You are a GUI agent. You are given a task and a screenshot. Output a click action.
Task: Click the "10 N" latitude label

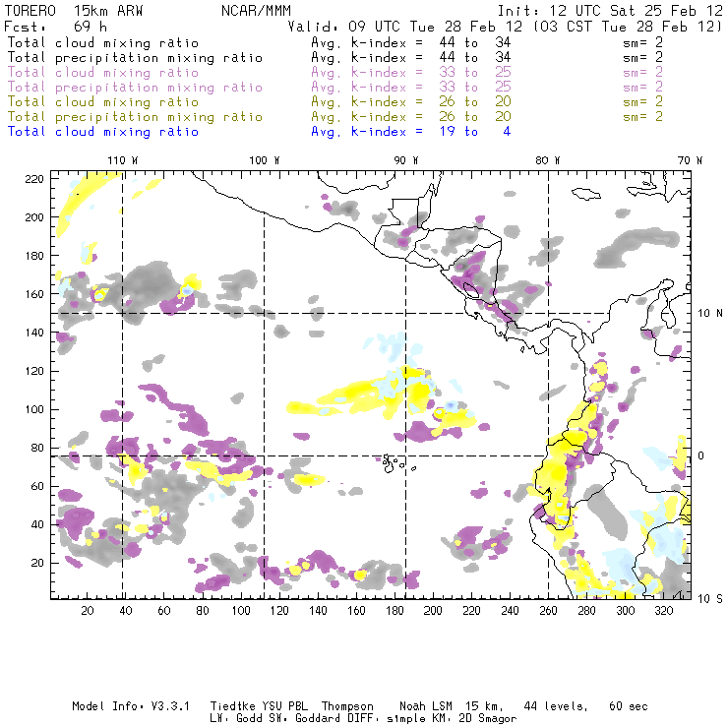(710, 314)
